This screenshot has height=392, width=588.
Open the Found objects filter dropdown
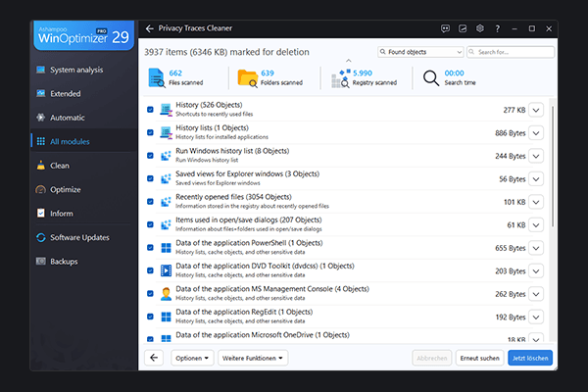[x=420, y=52]
